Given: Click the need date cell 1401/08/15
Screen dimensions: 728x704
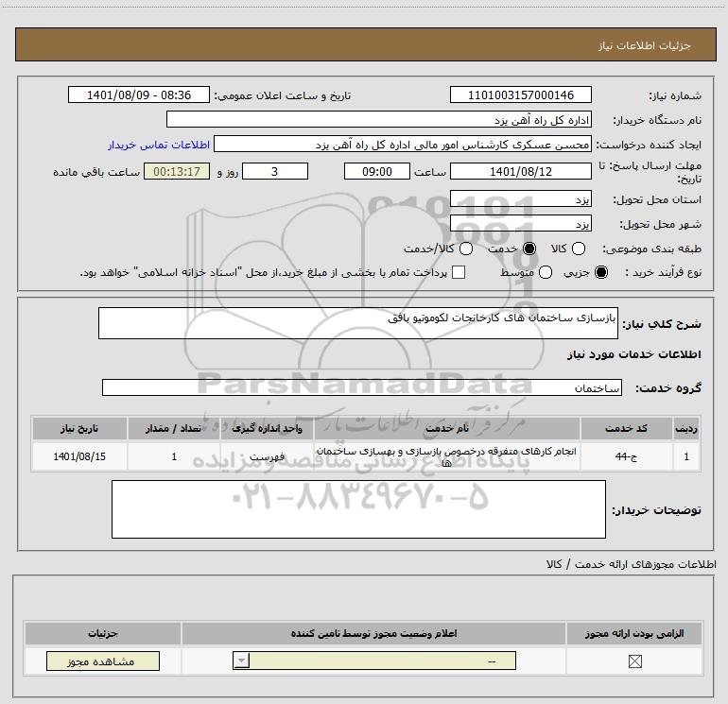Looking at the screenshot, I should [x=79, y=456].
